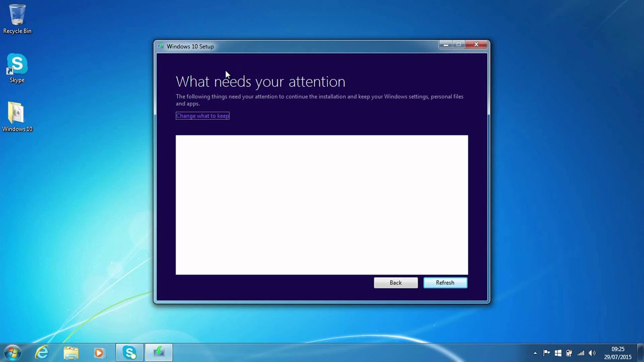Image resolution: width=644 pixels, height=362 pixels.
Task: Open the Recycle Bin desktop icon
Action: (17, 19)
